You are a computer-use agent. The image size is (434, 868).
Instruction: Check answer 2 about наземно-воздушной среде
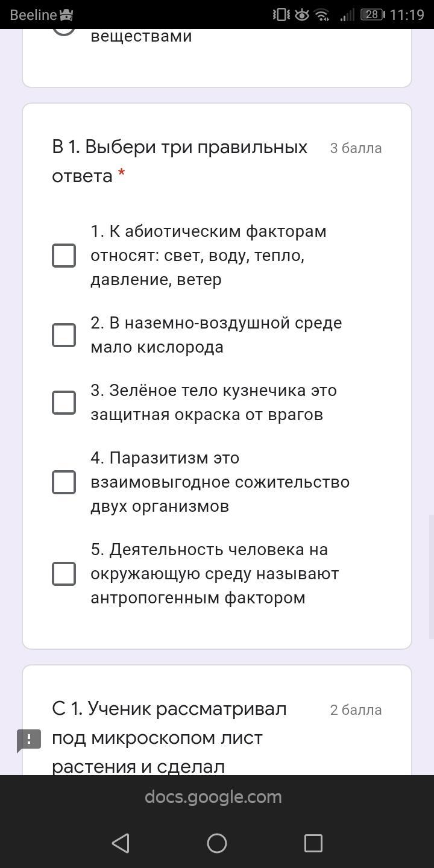coord(64,335)
